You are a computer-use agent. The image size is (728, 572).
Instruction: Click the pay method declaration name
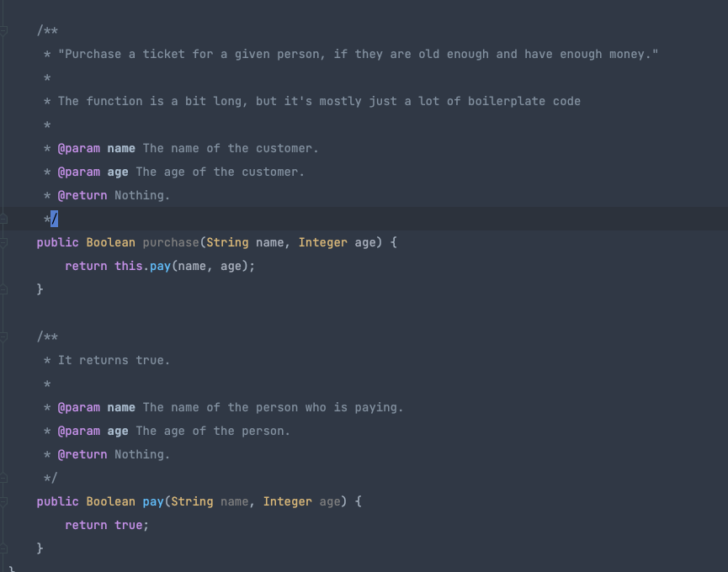153,501
